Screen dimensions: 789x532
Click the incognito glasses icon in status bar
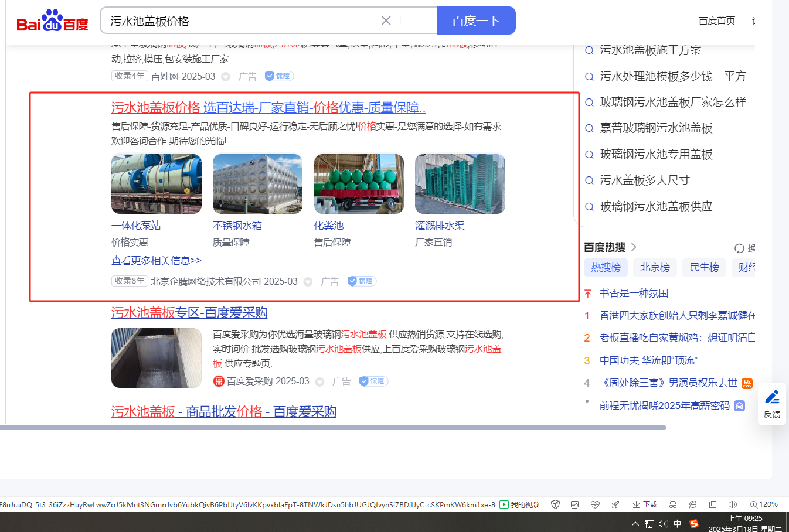tap(673, 504)
